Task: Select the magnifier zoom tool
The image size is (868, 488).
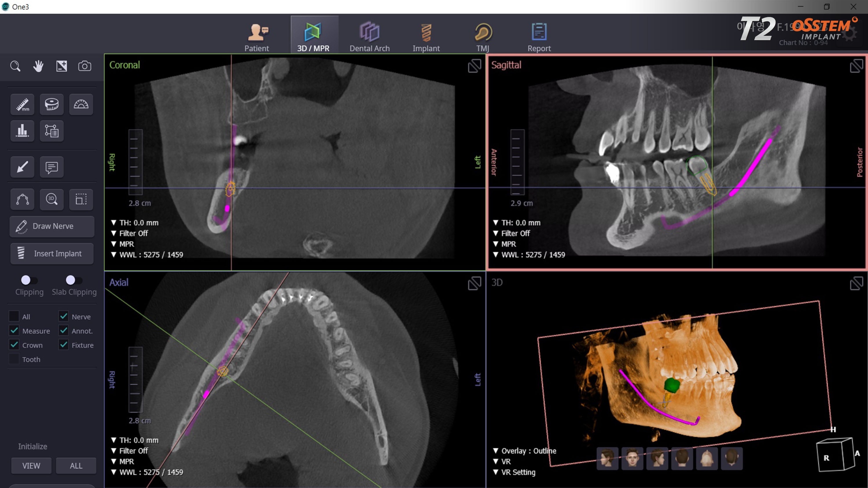Action: [x=16, y=66]
